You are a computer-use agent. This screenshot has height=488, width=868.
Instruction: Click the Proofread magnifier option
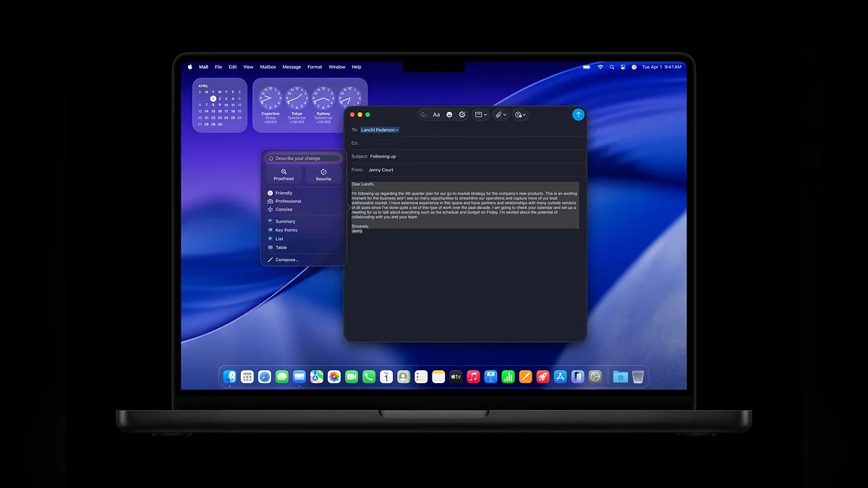coord(284,174)
